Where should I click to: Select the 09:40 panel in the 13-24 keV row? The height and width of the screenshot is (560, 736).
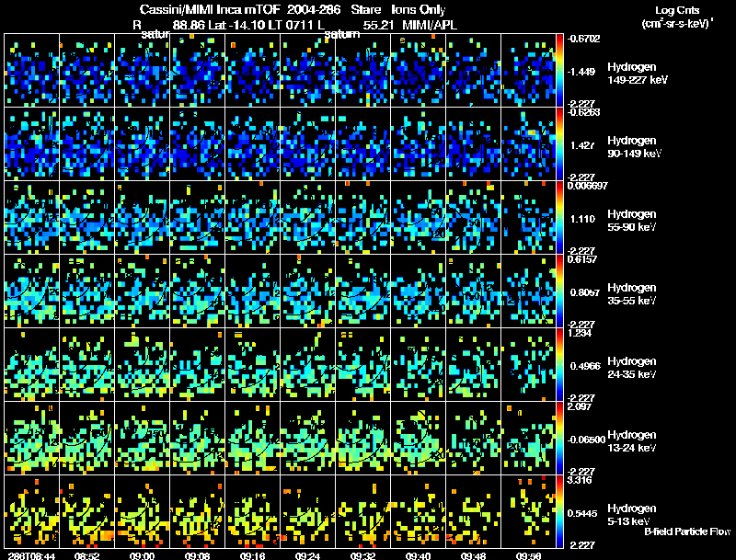(x=419, y=438)
